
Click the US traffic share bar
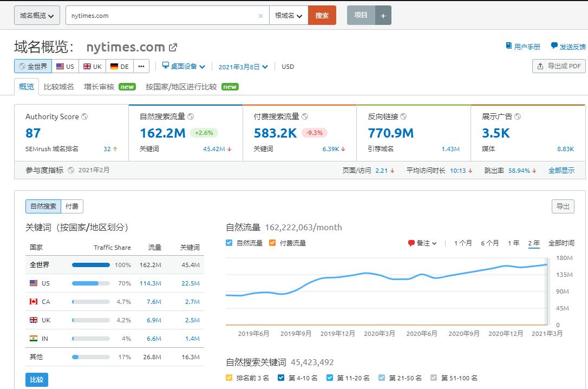point(91,283)
